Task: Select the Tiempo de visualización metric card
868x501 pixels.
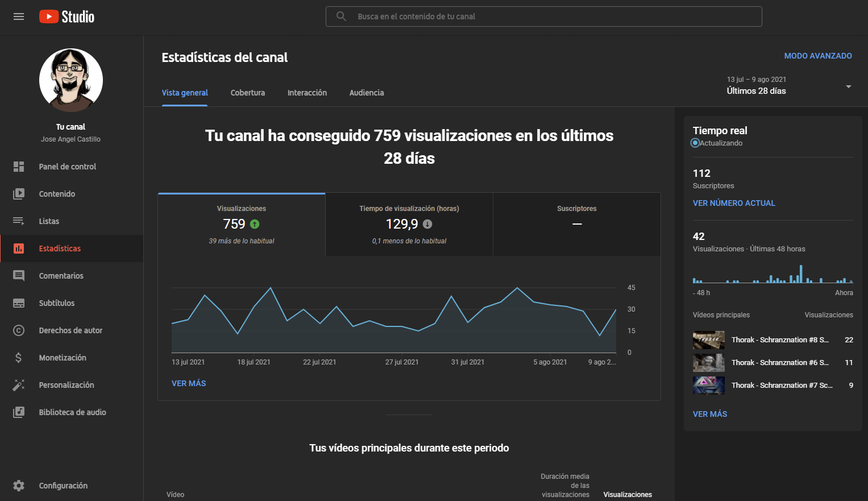Action: (409, 225)
